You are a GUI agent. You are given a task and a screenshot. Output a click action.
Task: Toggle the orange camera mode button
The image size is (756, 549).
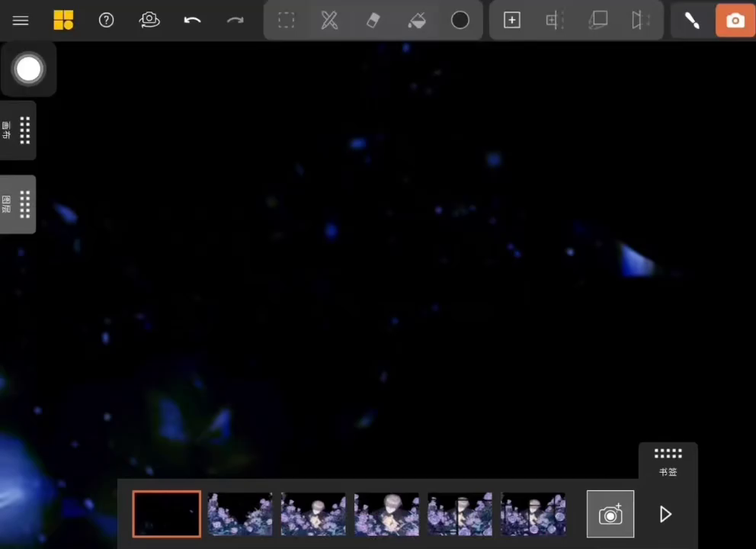(735, 21)
